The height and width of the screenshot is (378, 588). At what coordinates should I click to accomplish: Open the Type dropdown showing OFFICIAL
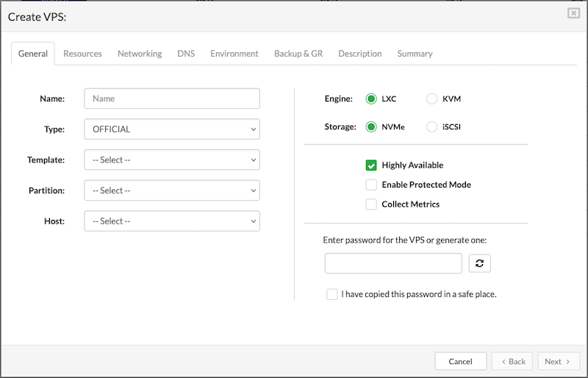click(x=172, y=129)
